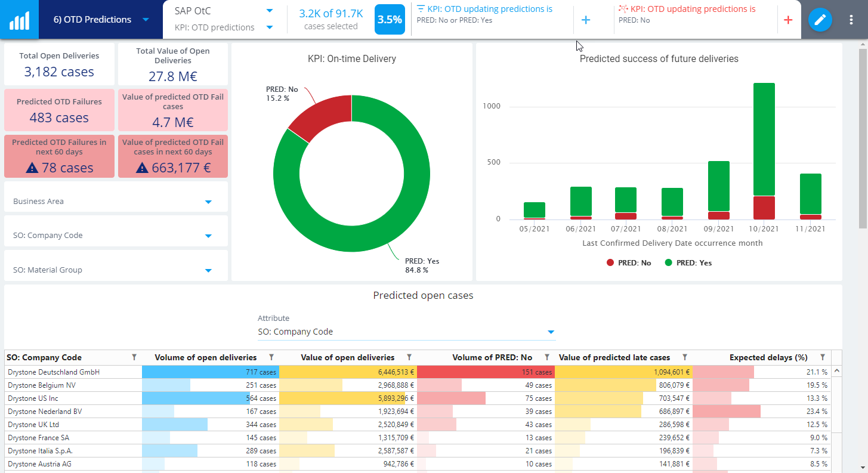Image resolution: width=868 pixels, height=473 pixels.
Task: Filter the SO: Company Code column
Action: point(134,357)
